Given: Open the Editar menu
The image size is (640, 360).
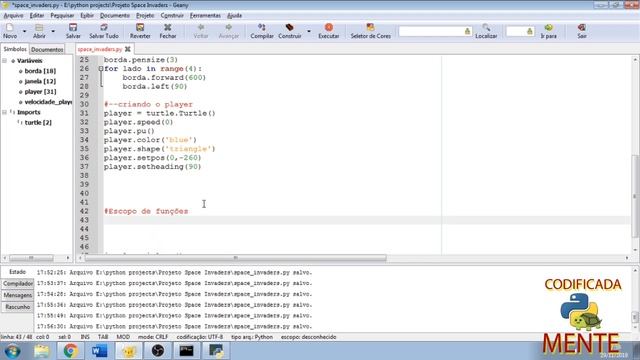Looking at the screenshot, I should click(37, 16).
